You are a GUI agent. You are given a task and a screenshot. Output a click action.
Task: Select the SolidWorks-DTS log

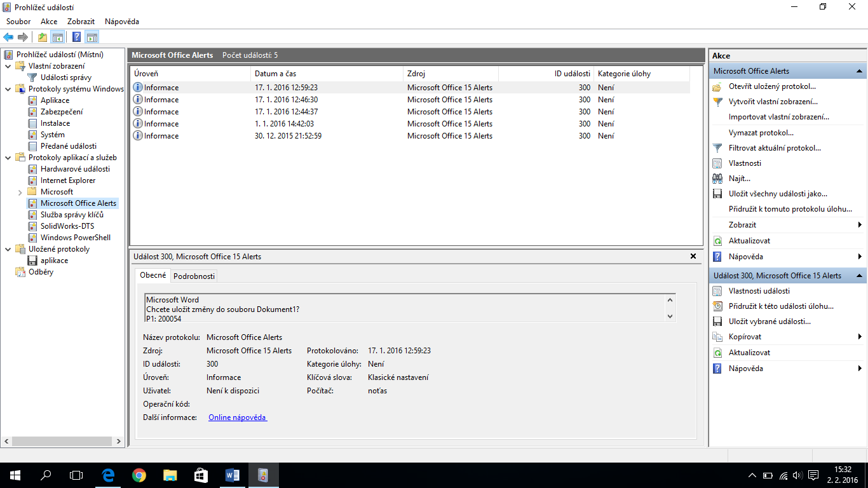coord(68,226)
